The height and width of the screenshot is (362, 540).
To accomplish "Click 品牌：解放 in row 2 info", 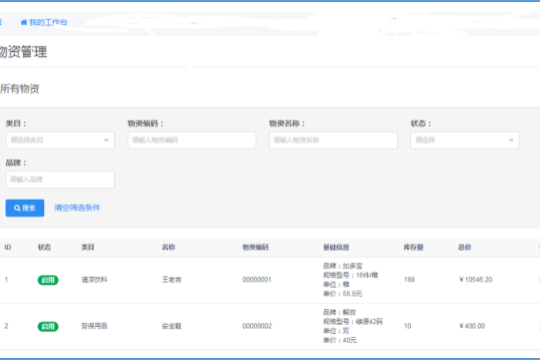I will point(339,312).
